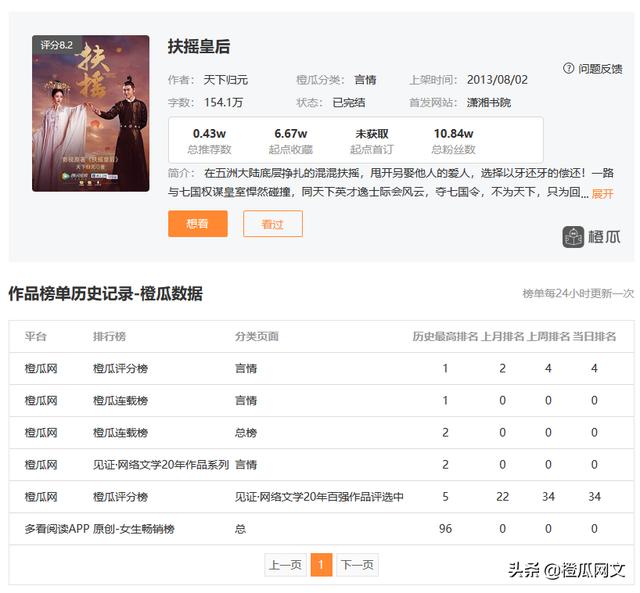Viewport: 640px width, 593px height.
Task: Click the 已完结 status value
Action: 349,102
